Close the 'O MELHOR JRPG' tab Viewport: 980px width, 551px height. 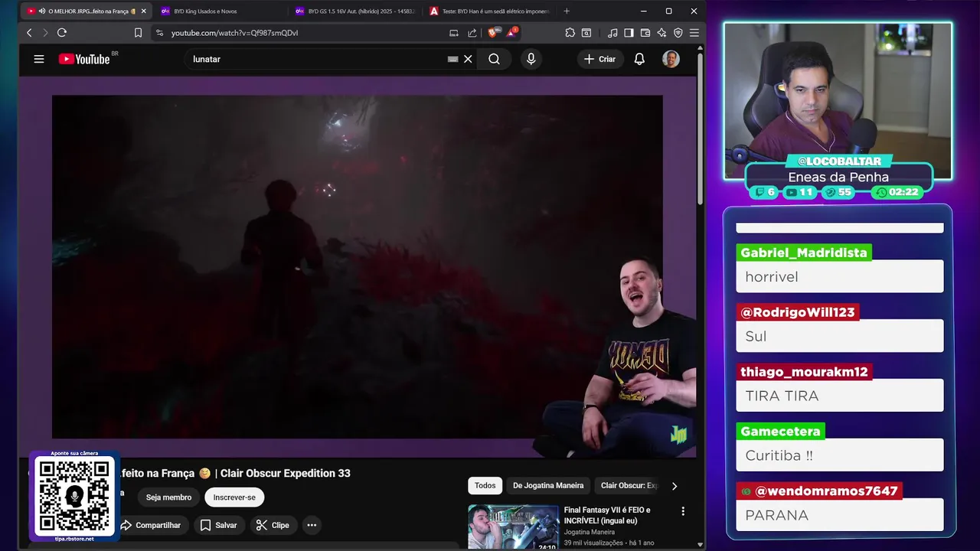tap(143, 11)
